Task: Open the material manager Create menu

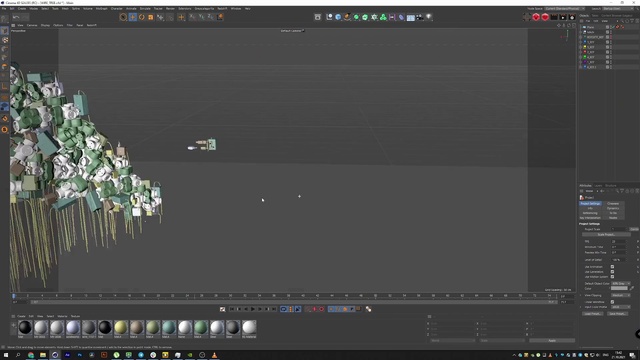Action: pos(21,316)
